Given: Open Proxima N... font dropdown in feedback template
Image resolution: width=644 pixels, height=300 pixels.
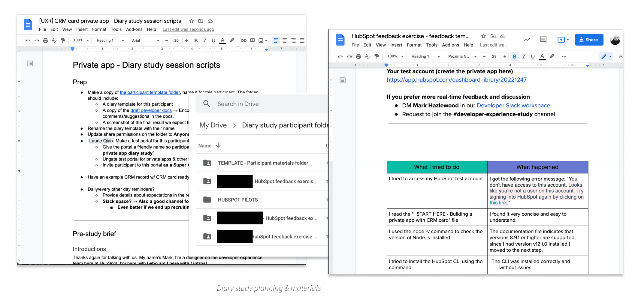Looking at the screenshot, I should (462, 56).
